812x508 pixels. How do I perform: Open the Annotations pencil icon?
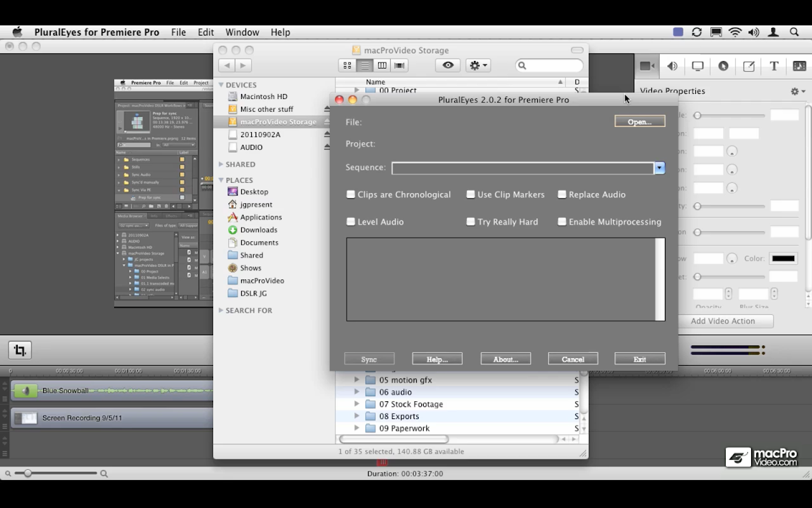pyautogui.click(x=749, y=66)
